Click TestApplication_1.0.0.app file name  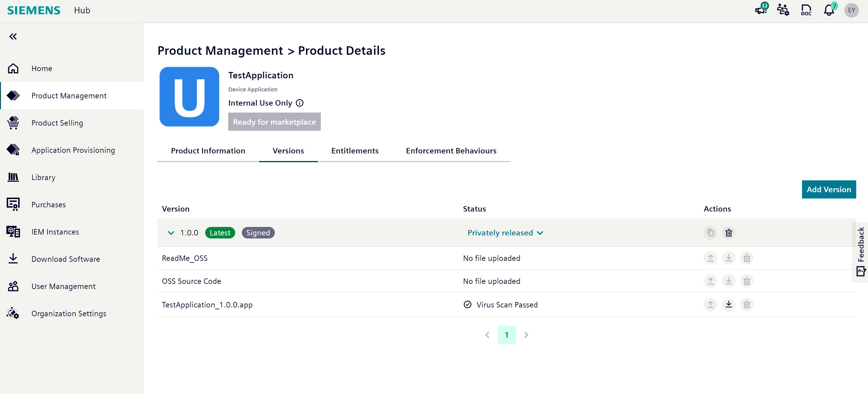point(207,305)
